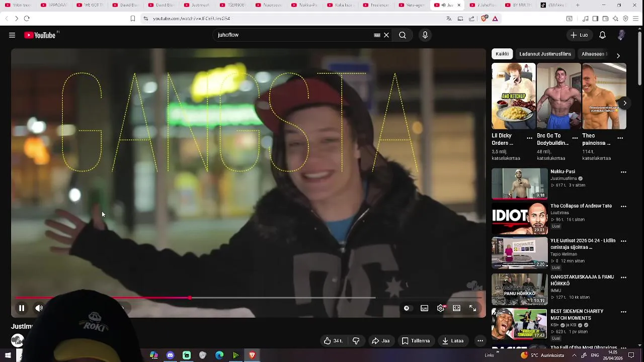Enter full screen mode
Screen dimensions: 644x362
473,308
